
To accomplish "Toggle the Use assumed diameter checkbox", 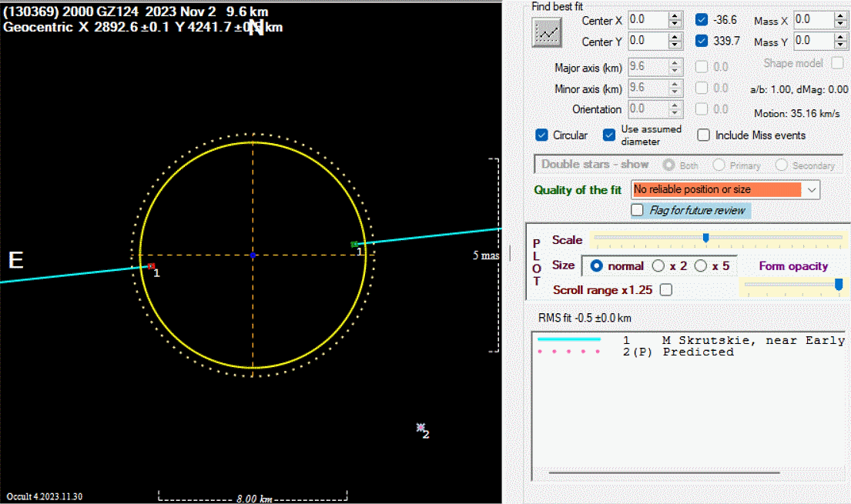I will click(x=609, y=135).
